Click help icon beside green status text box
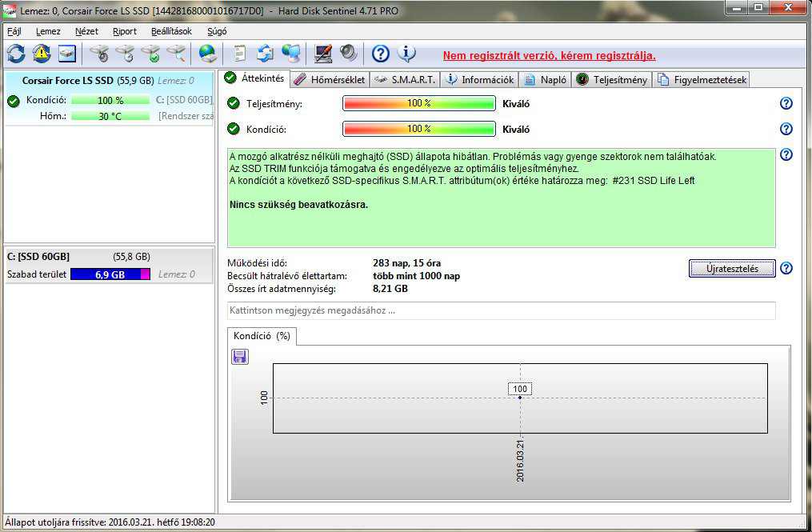812x532 pixels. [x=786, y=154]
